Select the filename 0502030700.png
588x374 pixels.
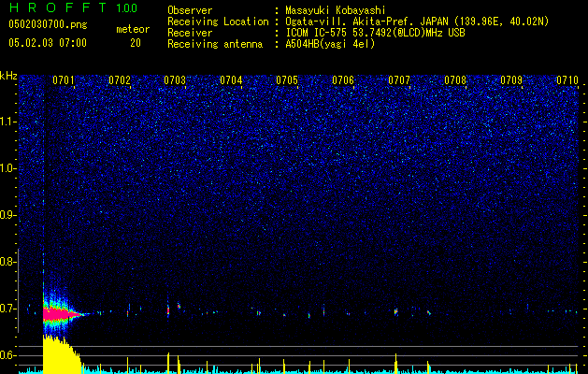[48, 24]
